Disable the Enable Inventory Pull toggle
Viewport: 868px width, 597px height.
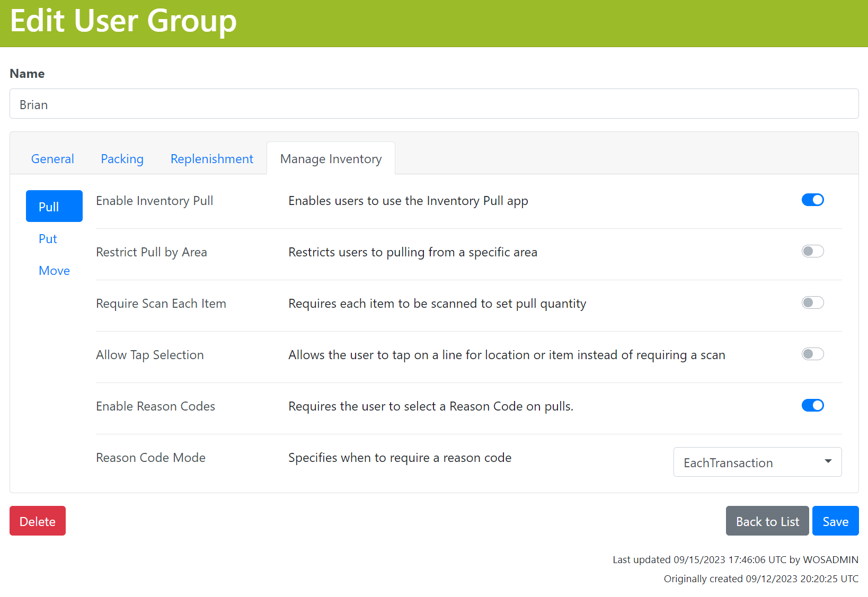click(812, 200)
